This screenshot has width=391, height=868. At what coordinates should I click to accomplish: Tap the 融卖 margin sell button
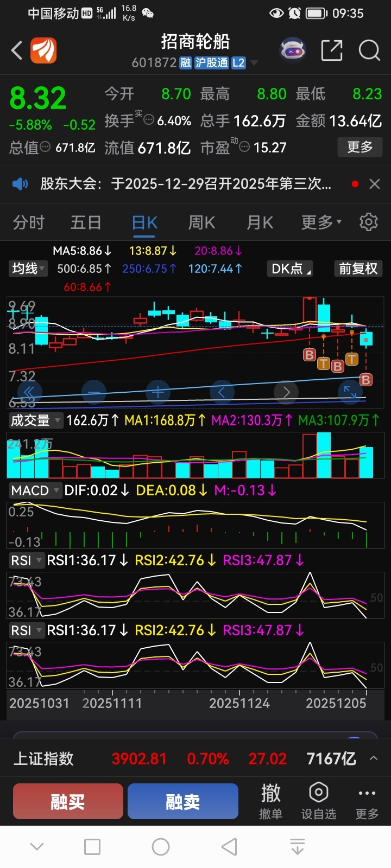(x=183, y=801)
